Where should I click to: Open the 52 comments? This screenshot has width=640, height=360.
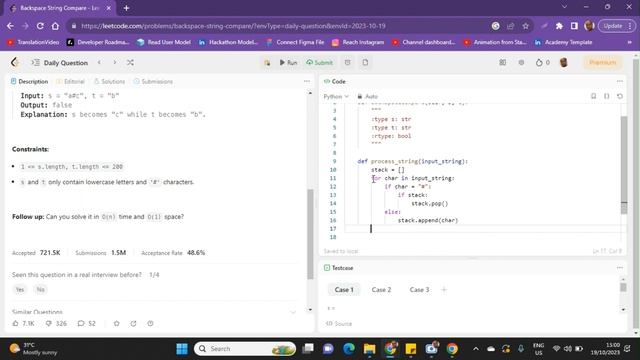pyautogui.click(x=87, y=323)
